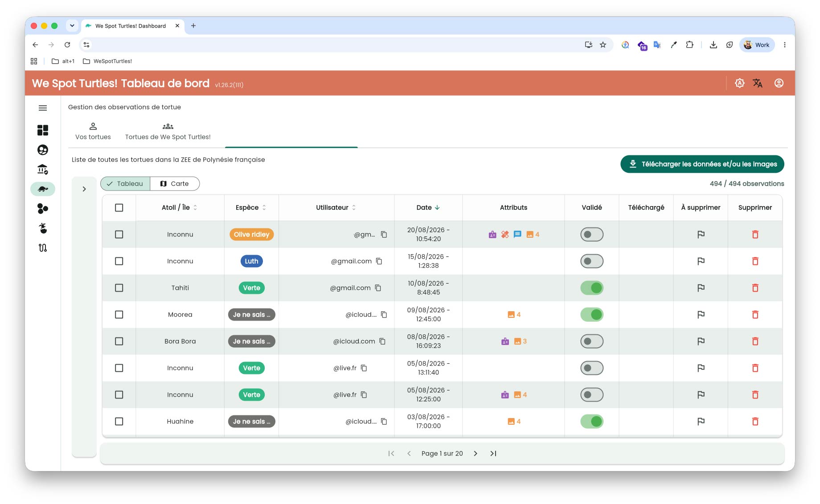Image resolution: width=820 pixels, height=504 pixels.
Task: Open the institution verified sidebar icon
Action: click(43, 170)
